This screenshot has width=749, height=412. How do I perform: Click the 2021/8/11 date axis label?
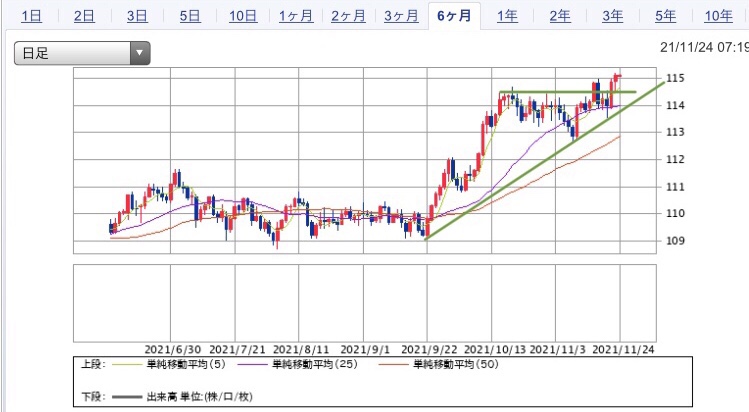point(301,349)
